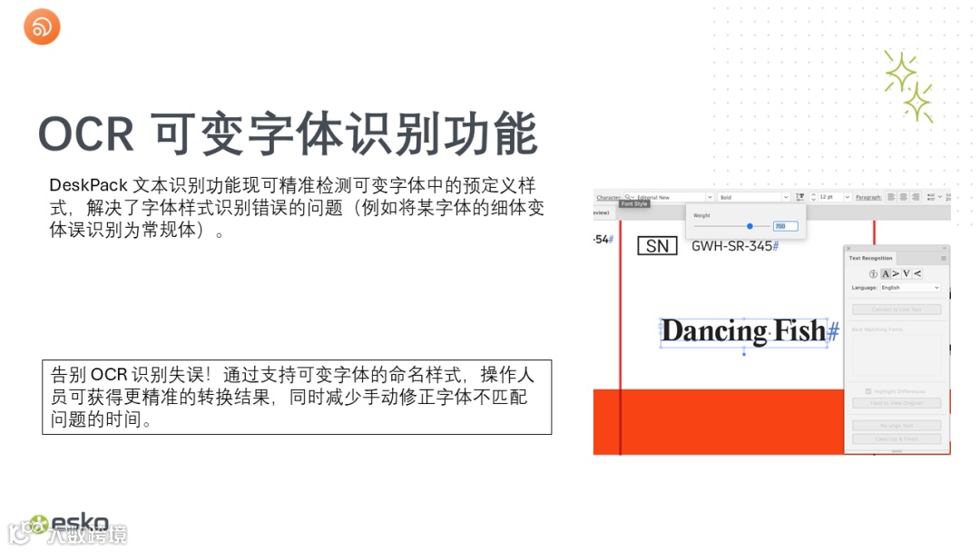Open the Editorial New font family dropdown

pyautogui.click(x=710, y=197)
